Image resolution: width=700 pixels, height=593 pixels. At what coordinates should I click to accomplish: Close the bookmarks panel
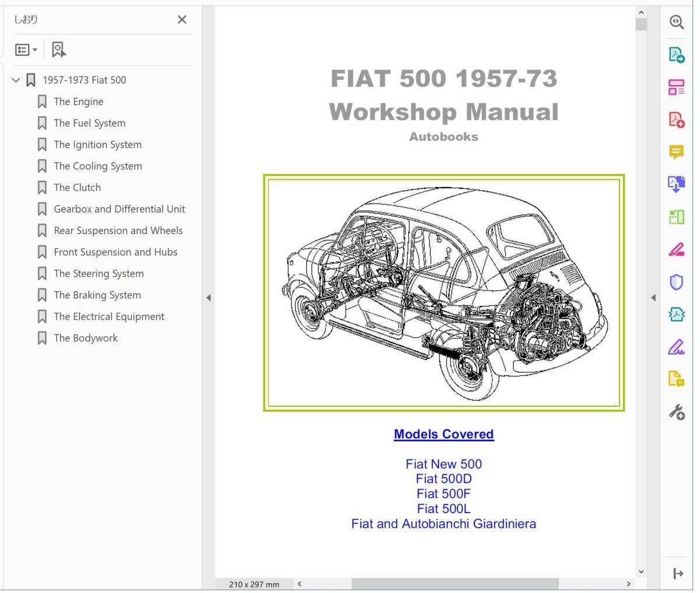(x=182, y=20)
